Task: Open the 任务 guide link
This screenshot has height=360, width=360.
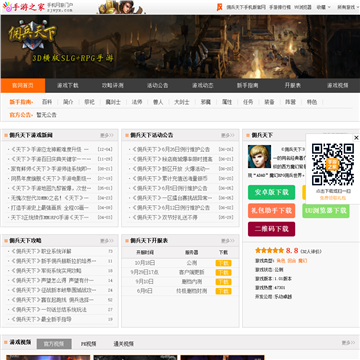Action: [x=248, y=102]
